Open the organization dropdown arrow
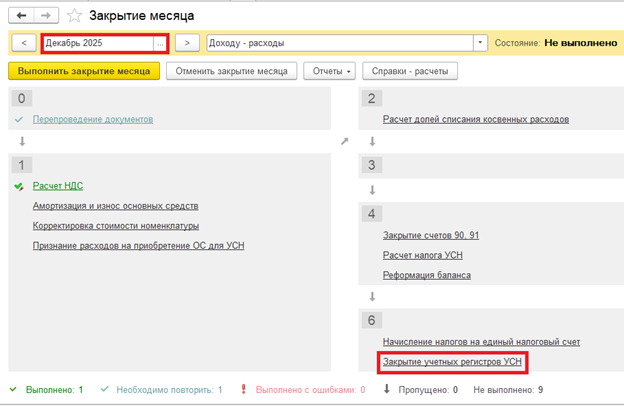The image size is (624, 406). click(x=480, y=43)
